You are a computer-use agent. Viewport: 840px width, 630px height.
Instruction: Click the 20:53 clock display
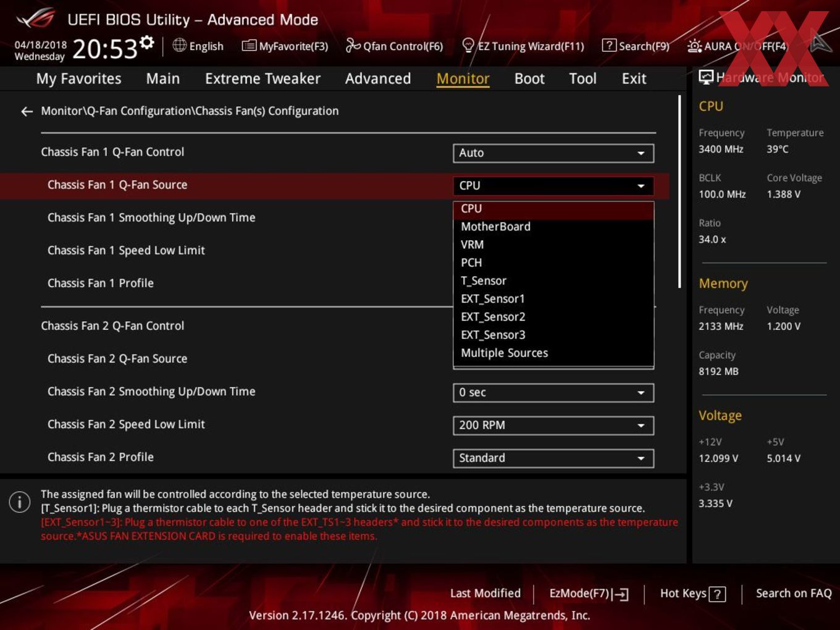(105, 49)
